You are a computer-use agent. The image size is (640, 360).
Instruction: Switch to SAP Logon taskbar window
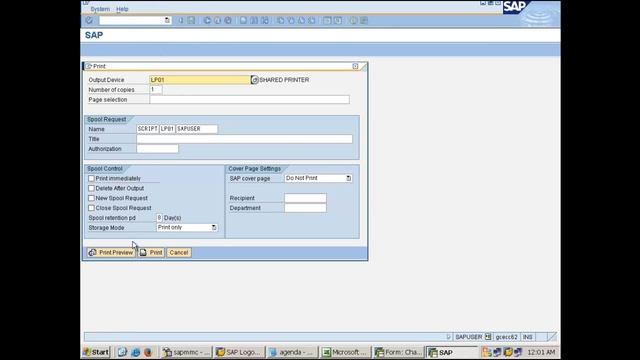coord(239,352)
